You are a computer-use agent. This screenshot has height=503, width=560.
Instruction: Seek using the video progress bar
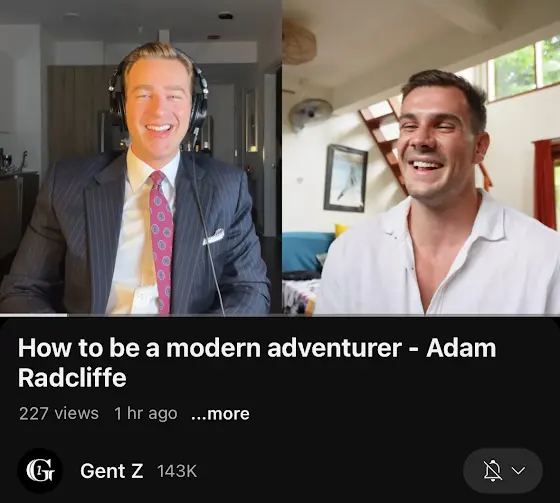pyautogui.click(x=280, y=315)
